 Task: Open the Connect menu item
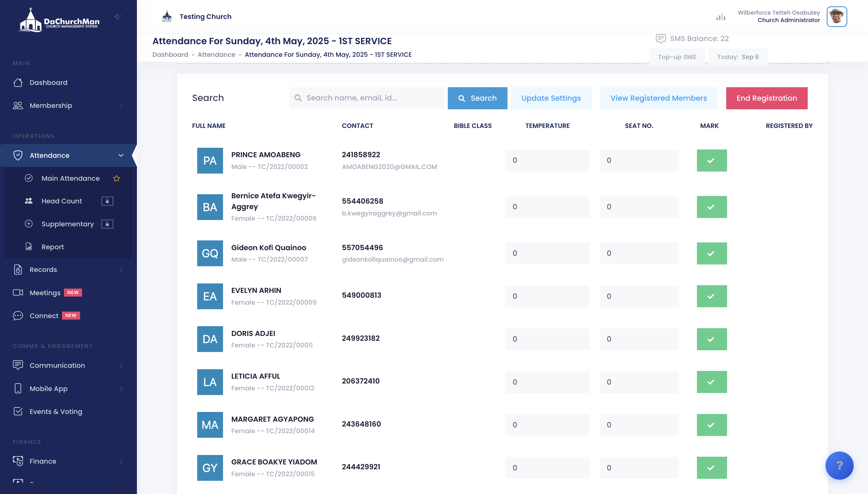pyautogui.click(x=68, y=316)
